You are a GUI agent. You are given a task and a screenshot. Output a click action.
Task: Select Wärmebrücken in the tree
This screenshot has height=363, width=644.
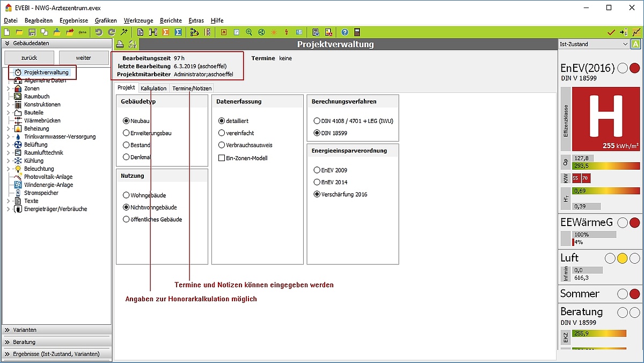click(42, 120)
